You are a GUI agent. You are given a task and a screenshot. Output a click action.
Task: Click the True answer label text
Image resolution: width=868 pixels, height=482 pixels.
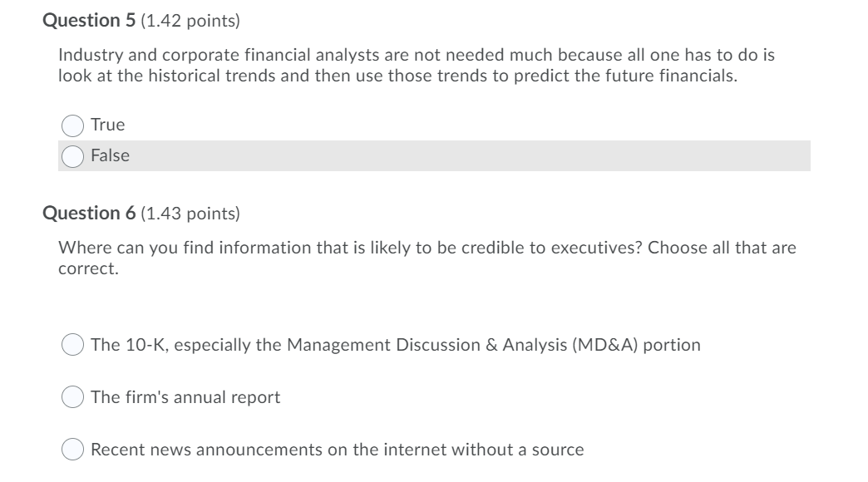109,124
